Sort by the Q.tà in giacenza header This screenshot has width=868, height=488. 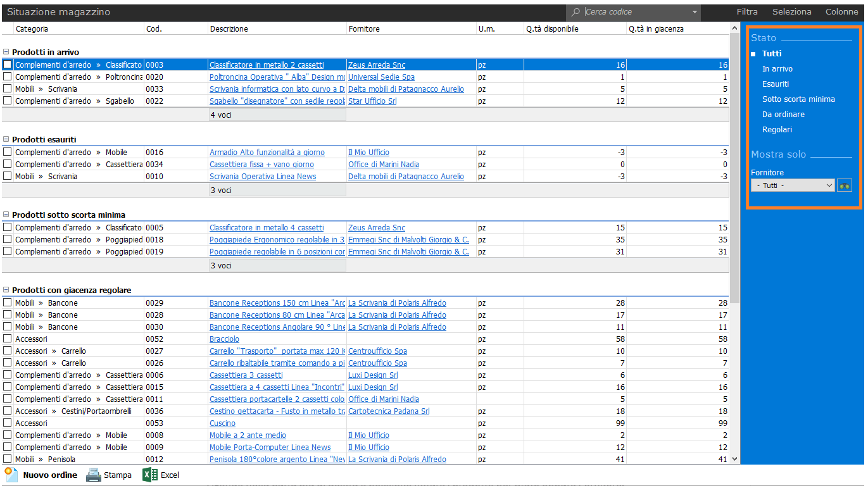point(677,28)
